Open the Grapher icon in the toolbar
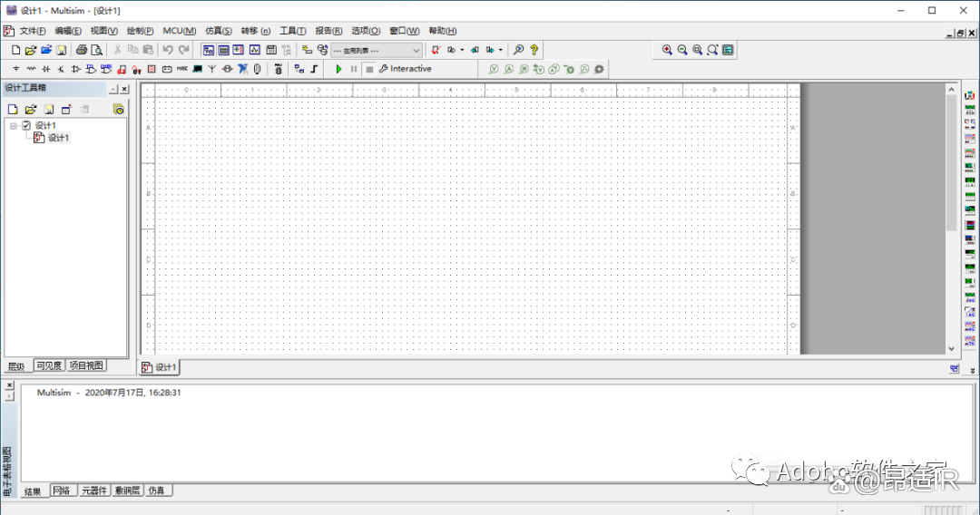This screenshot has width=980, height=515. 255,50
